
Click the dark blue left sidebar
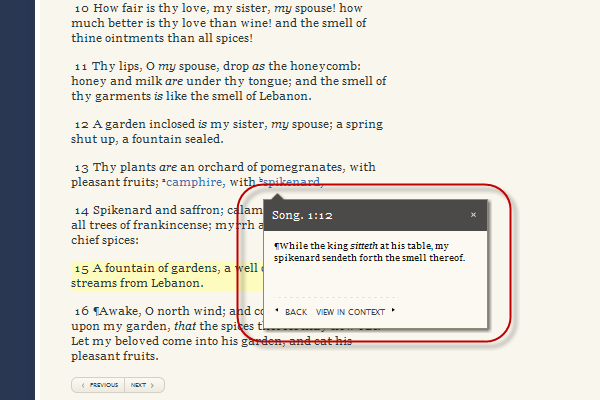pyautogui.click(x=17, y=200)
